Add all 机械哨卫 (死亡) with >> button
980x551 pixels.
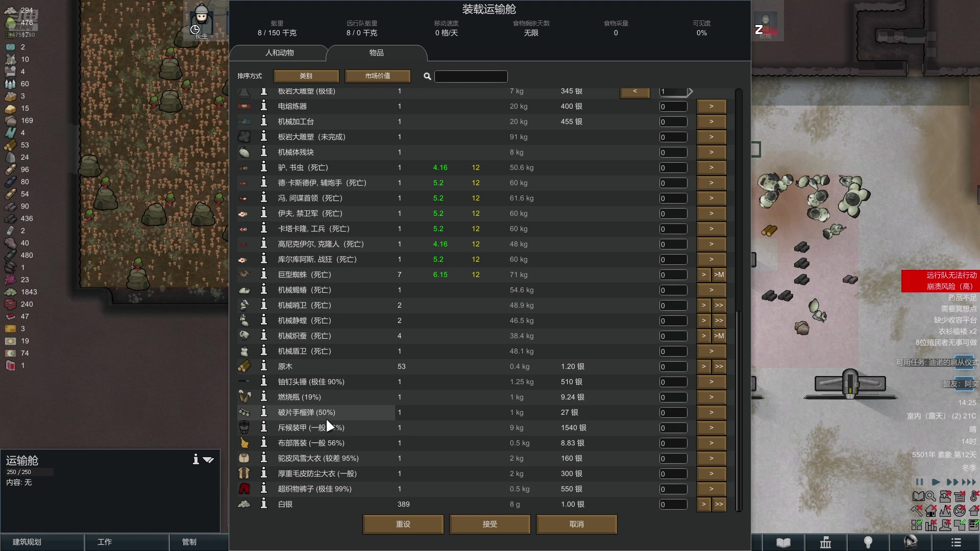point(719,305)
